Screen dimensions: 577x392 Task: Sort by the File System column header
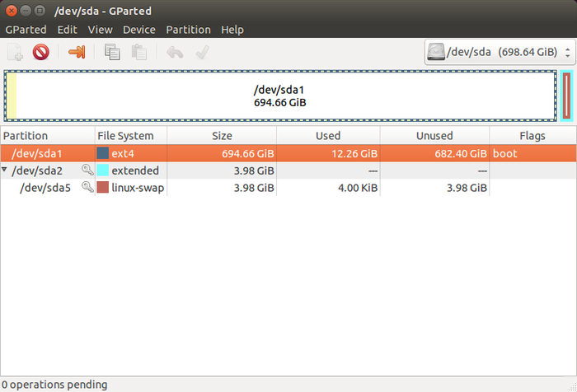coord(130,136)
